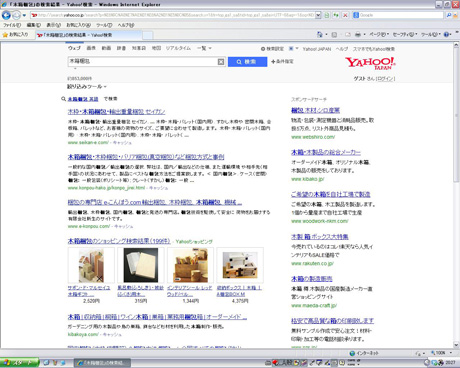Click the RSS feeds icon in command bar

pos(334,34)
